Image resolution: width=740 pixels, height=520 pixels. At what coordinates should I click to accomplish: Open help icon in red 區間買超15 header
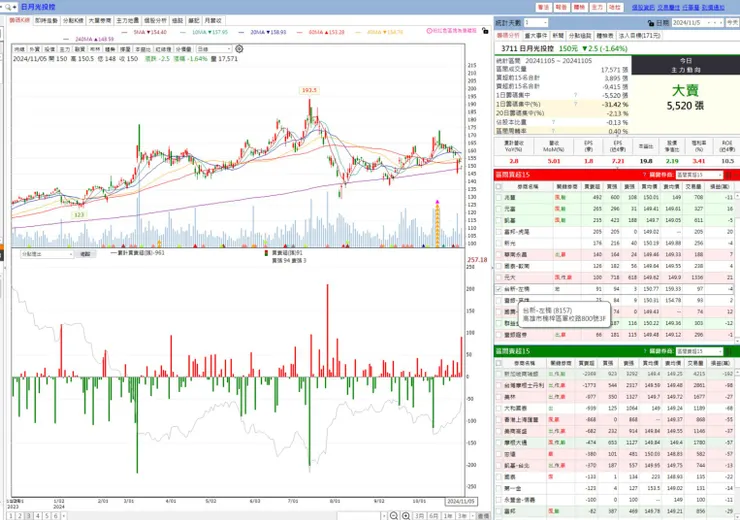tap(644, 175)
